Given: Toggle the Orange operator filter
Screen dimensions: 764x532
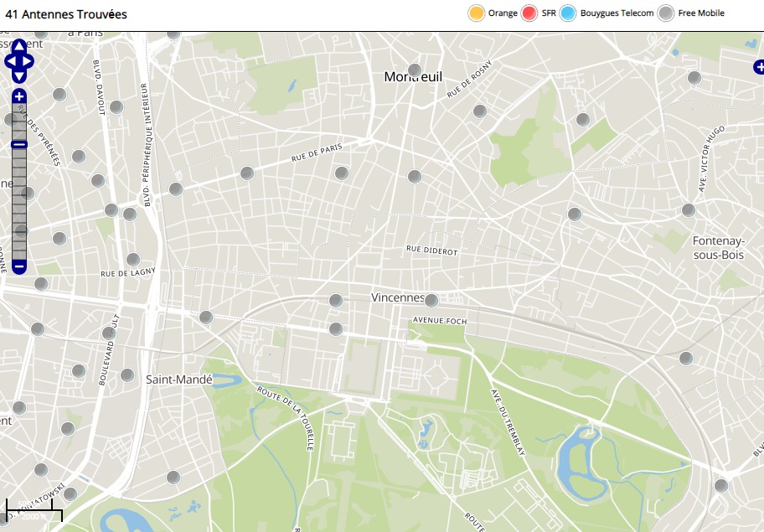Looking at the screenshot, I should point(476,13).
